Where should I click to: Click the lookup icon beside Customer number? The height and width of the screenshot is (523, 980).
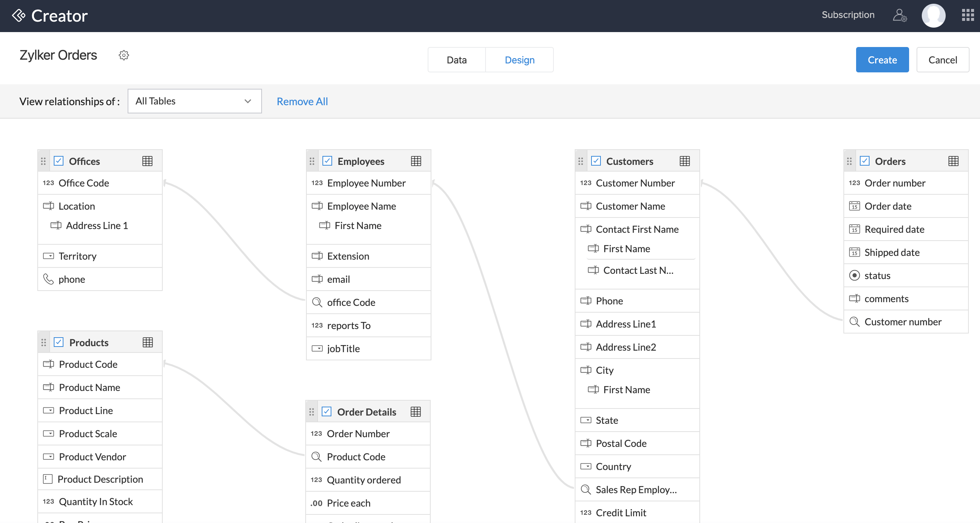click(854, 322)
